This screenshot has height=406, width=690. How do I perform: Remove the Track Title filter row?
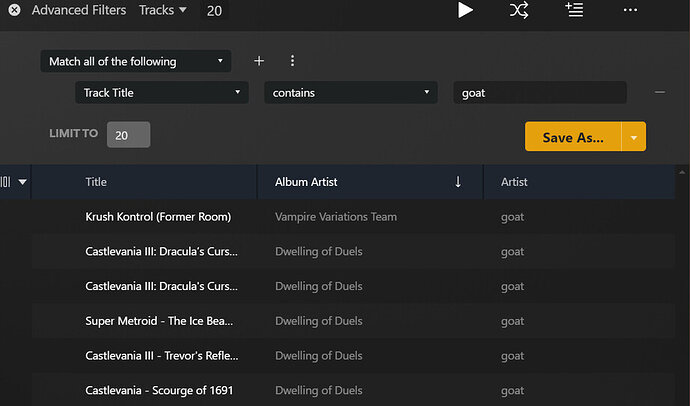(x=660, y=92)
